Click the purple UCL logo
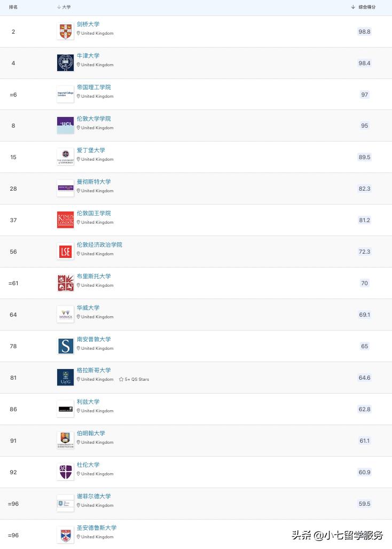 click(66, 126)
